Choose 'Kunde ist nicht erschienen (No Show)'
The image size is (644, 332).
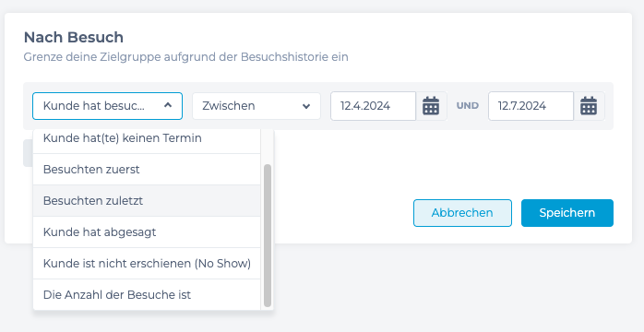147,264
